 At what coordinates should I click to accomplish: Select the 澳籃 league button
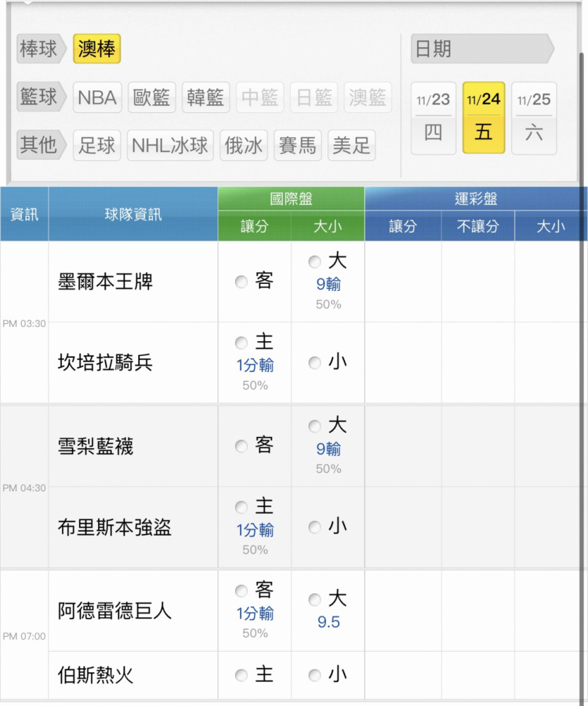(368, 97)
